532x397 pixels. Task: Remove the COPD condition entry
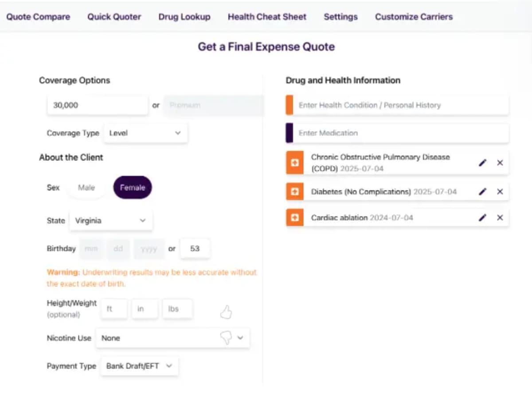[500, 163]
